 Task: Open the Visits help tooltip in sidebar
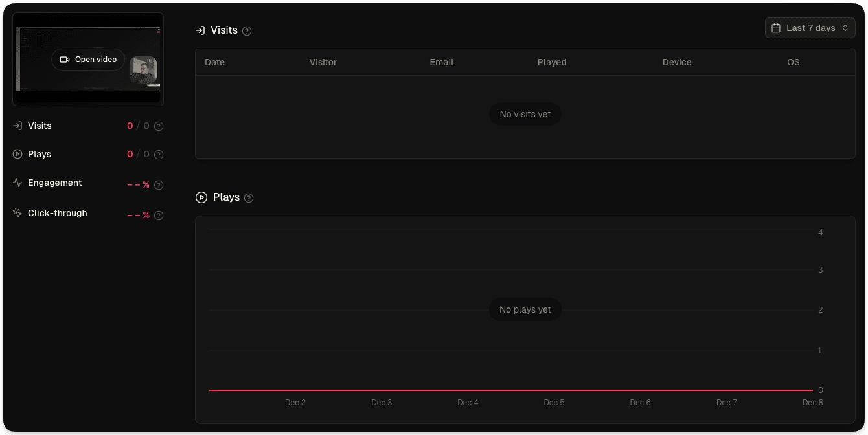159,126
